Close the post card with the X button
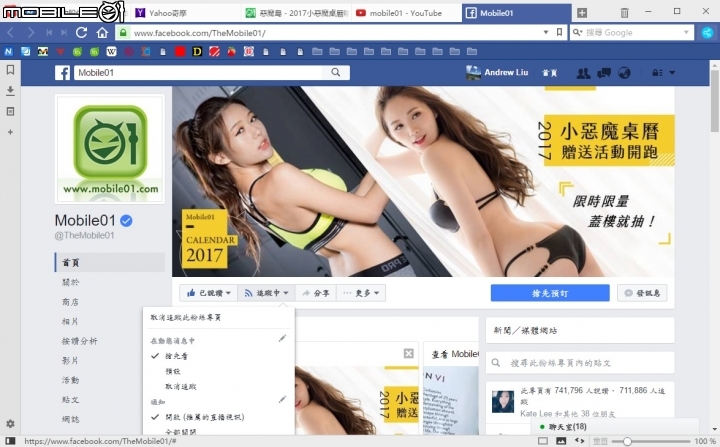Viewport: 720px width, 447px height. pyautogui.click(x=409, y=353)
